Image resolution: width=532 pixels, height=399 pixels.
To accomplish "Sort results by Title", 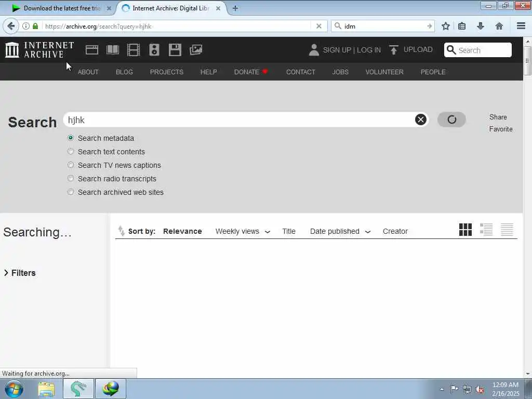I will [289, 231].
